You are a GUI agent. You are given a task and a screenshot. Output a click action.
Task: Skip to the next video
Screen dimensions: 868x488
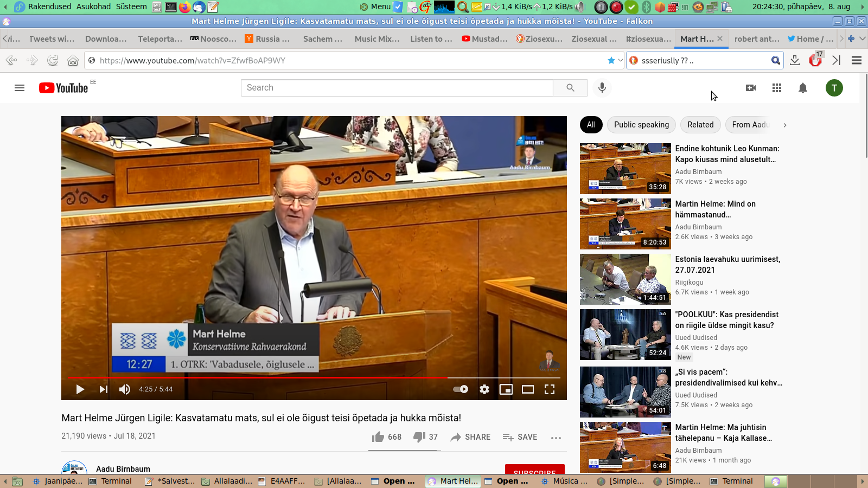103,389
